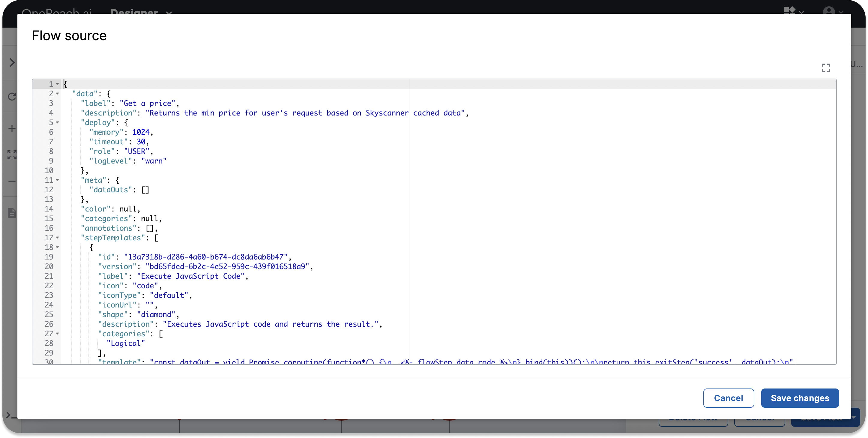The height and width of the screenshot is (438, 868).
Task: Click the fullscreen editor icon
Action: click(825, 68)
